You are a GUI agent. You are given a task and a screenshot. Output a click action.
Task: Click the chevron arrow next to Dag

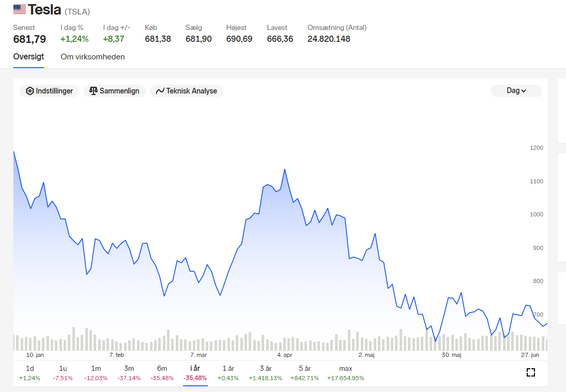tap(524, 91)
